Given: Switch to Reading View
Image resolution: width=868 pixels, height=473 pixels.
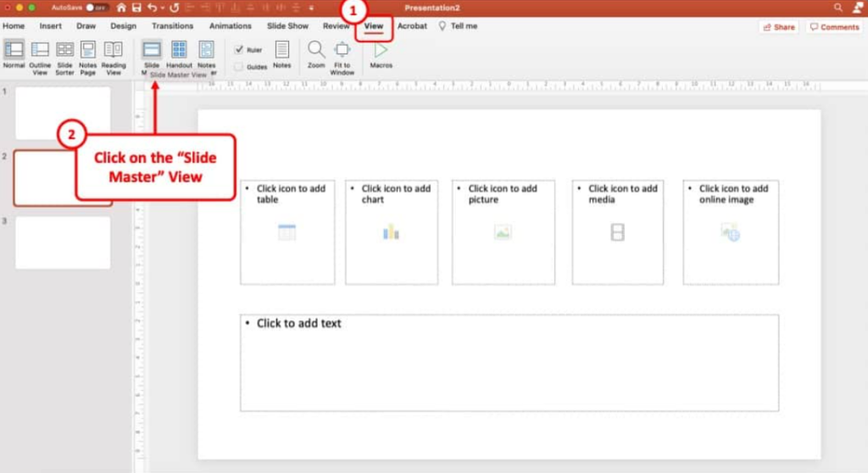Looking at the screenshot, I should click(x=114, y=51).
